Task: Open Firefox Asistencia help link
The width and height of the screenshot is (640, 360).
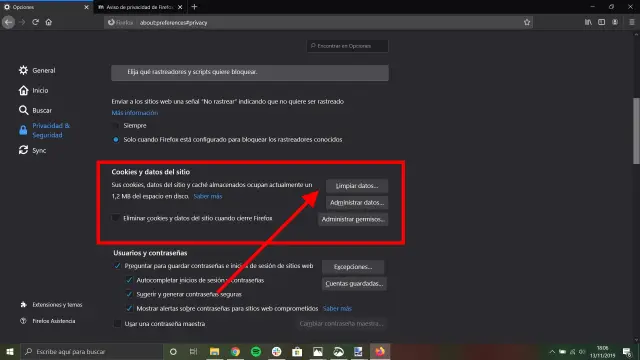Action: click(48, 321)
